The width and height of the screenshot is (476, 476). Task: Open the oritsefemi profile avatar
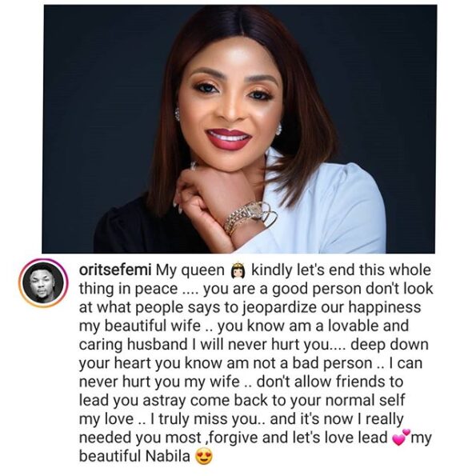click(44, 282)
